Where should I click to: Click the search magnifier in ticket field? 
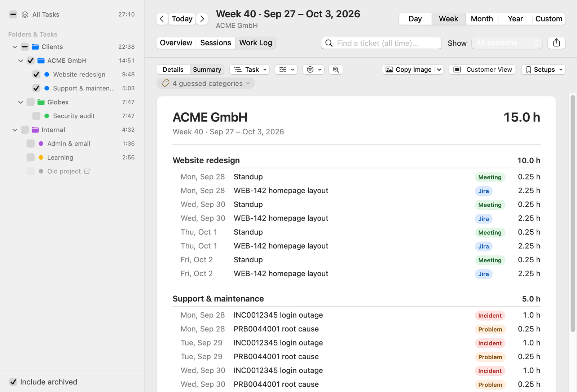click(x=329, y=43)
